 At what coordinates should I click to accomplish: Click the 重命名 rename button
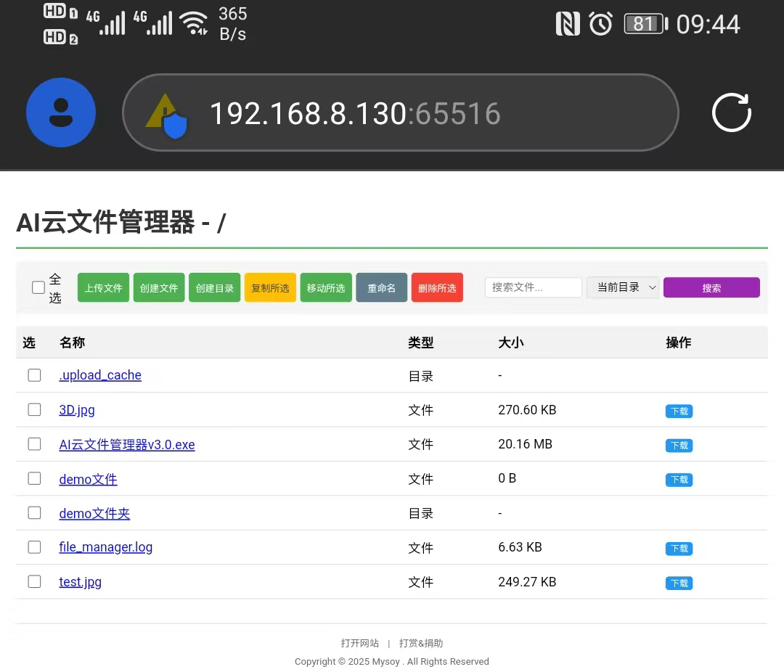tap(382, 287)
